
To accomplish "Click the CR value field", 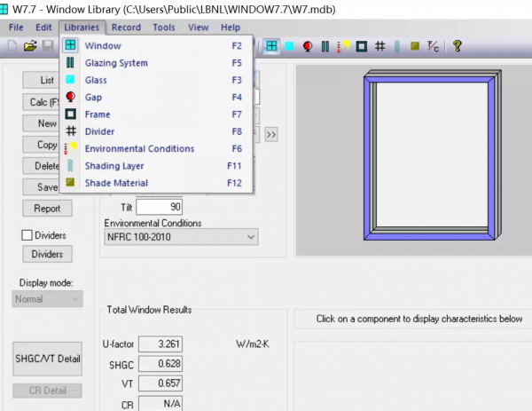I will [160, 404].
